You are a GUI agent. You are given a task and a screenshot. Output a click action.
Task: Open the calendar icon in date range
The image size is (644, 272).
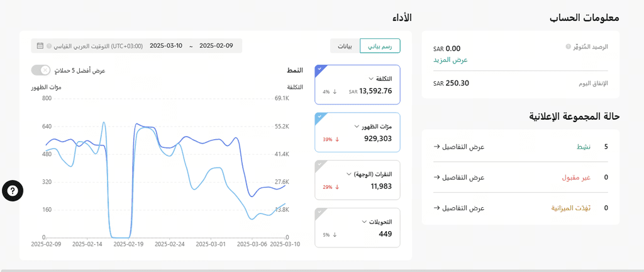[x=40, y=45]
